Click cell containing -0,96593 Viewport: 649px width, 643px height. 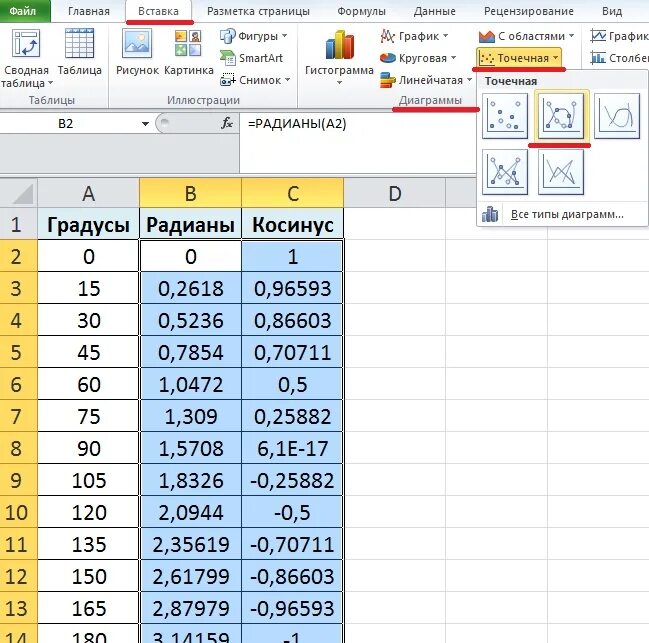[293, 608]
